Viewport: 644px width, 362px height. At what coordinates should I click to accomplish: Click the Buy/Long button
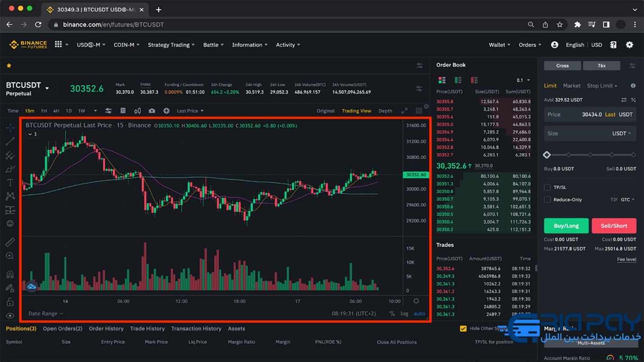pos(566,226)
